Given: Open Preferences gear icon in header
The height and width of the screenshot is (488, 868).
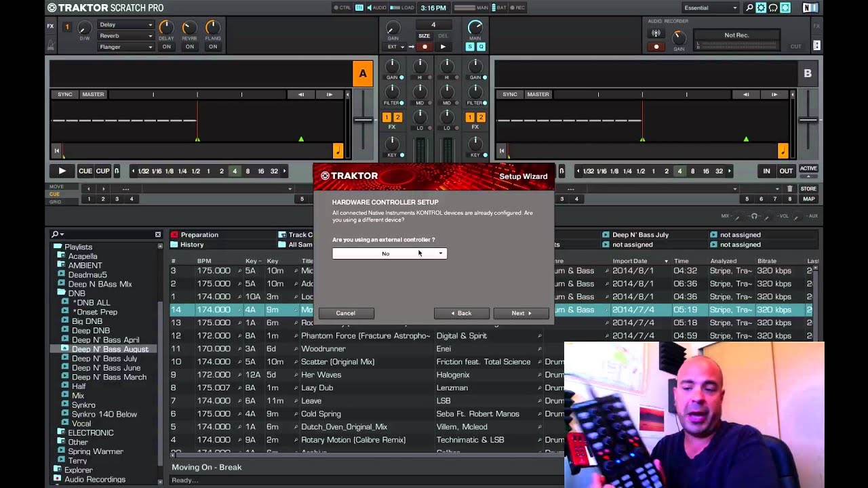Looking at the screenshot, I should tap(761, 8).
